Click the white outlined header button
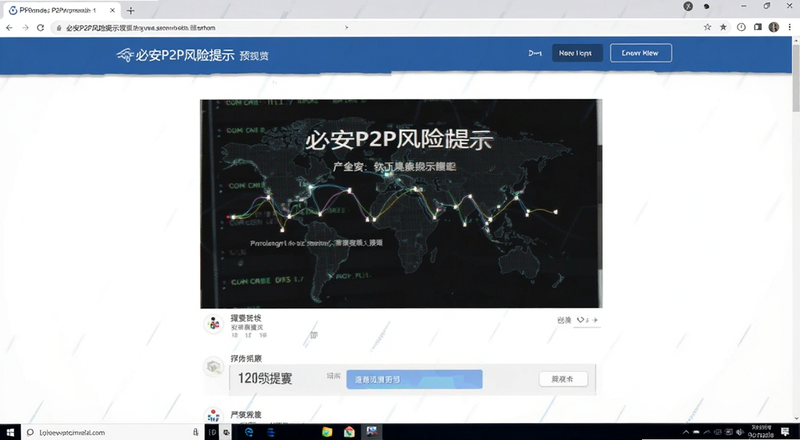This screenshot has width=800, height=440. (x=641, y=53)
